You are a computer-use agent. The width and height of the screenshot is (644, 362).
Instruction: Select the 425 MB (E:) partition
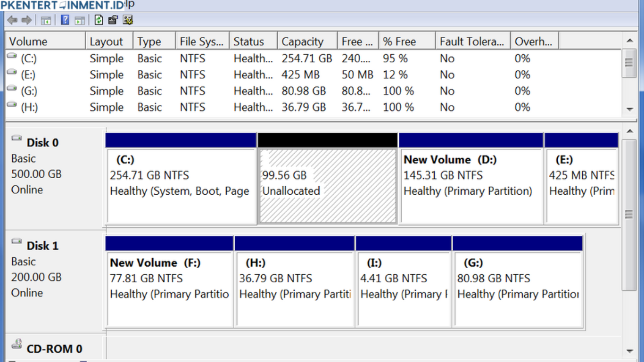tap(582, 184)
